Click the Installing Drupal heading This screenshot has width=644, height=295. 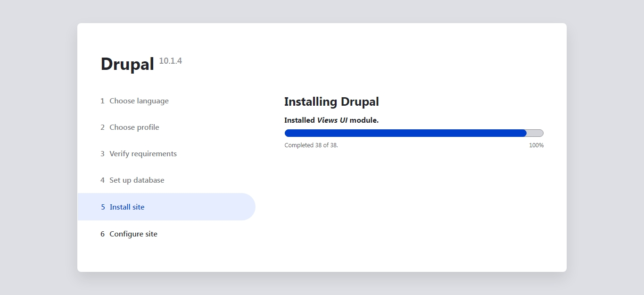coord(331,101)
